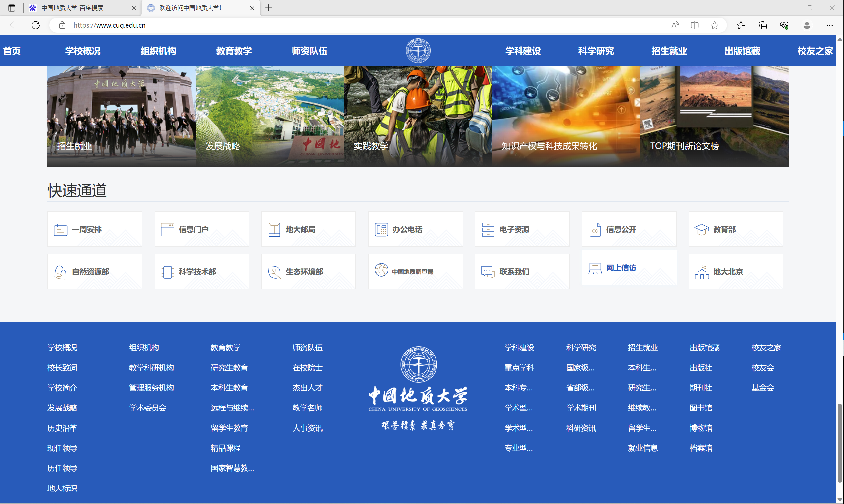Open footer link 在校院士
Viewport: 844px width, 504px height.
point(308,368)
